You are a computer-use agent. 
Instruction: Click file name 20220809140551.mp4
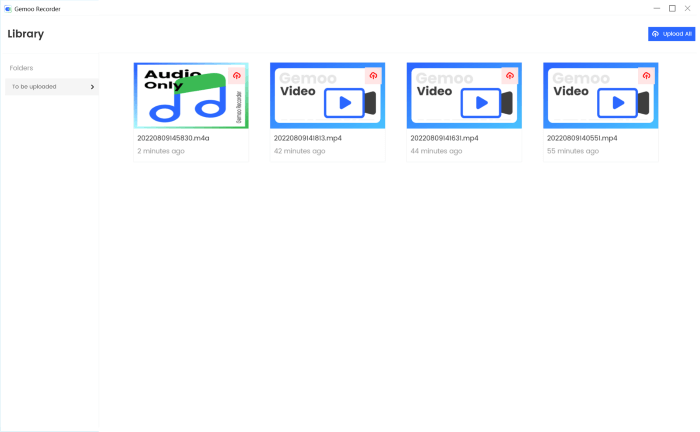tap(582, 138)
